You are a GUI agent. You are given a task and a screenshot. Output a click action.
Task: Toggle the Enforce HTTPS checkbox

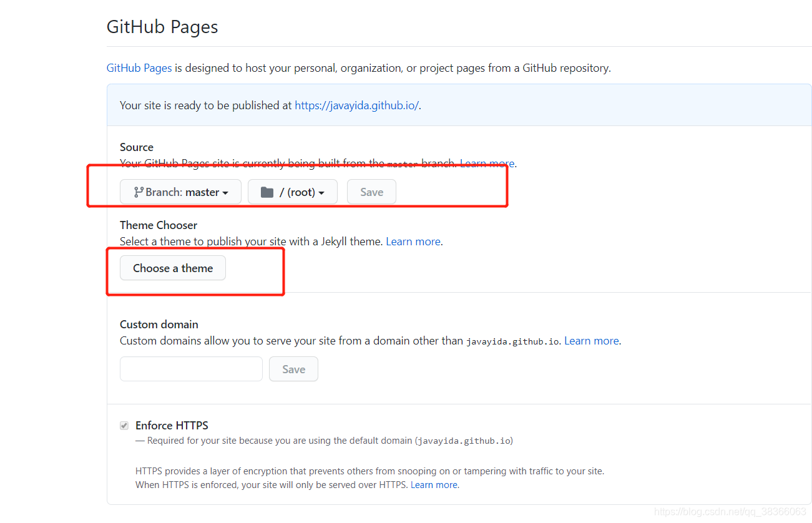(124, 426)
